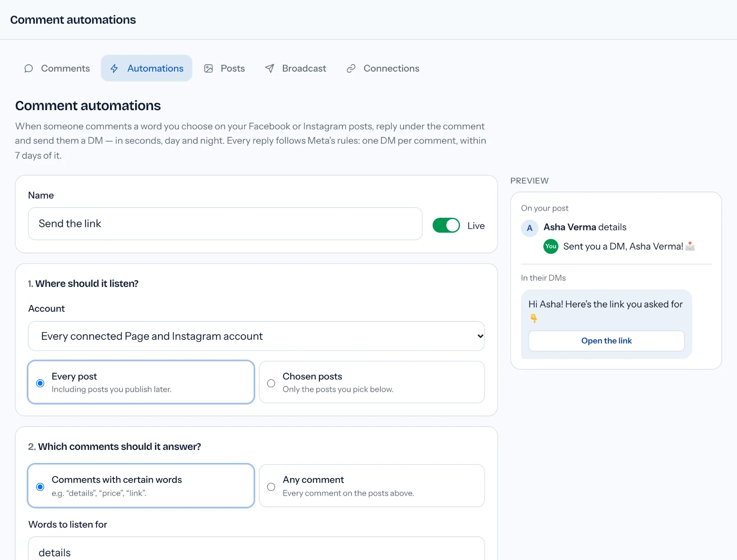Open the Comments tab
This screenshot has height=560, width=737.
(x=57, y=68)
